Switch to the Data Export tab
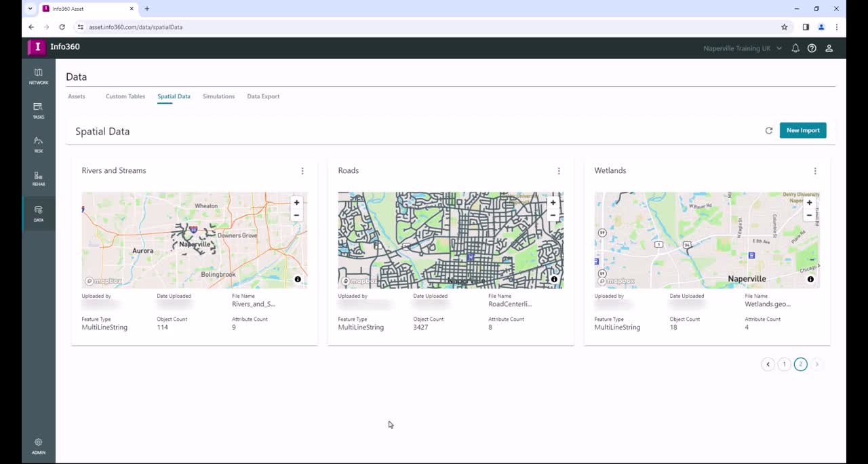868x464 pixels. 263,96
